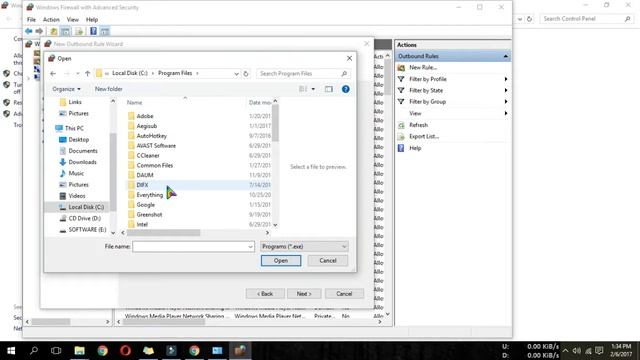Expand the View submenu in Actions
The height and width of the screenshot is (360, 640).
(506, 113)
